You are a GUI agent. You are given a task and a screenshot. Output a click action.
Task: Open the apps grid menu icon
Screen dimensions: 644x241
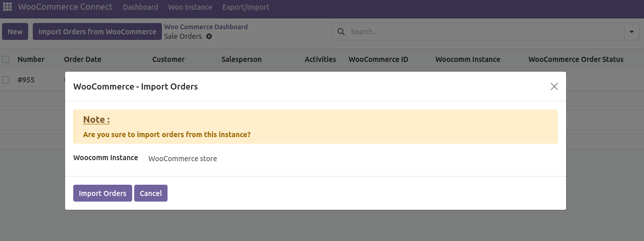pos(8,7)
